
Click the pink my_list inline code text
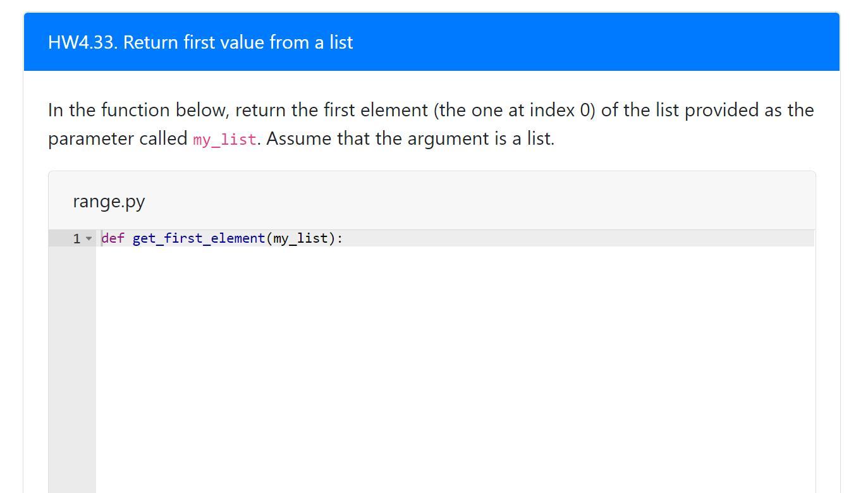click(x=224, y=139)
